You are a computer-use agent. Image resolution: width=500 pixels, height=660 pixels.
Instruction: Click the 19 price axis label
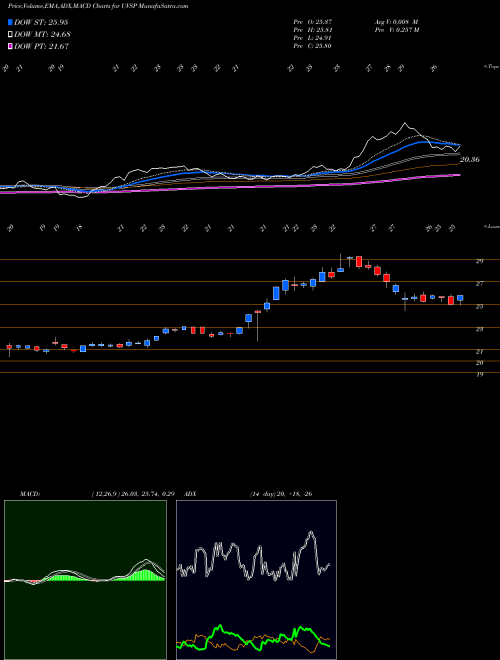point(479,374)
